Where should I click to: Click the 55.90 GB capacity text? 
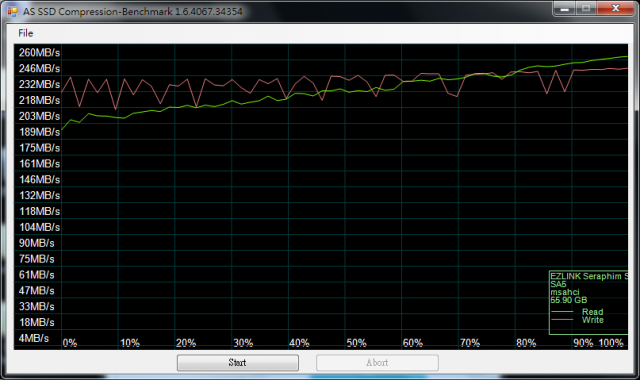569,300
